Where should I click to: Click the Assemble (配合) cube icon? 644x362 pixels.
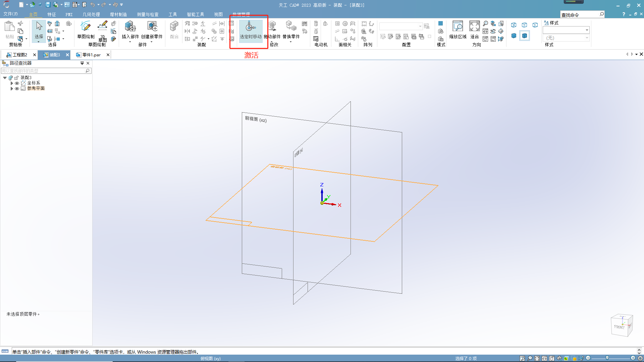[174, 26]
